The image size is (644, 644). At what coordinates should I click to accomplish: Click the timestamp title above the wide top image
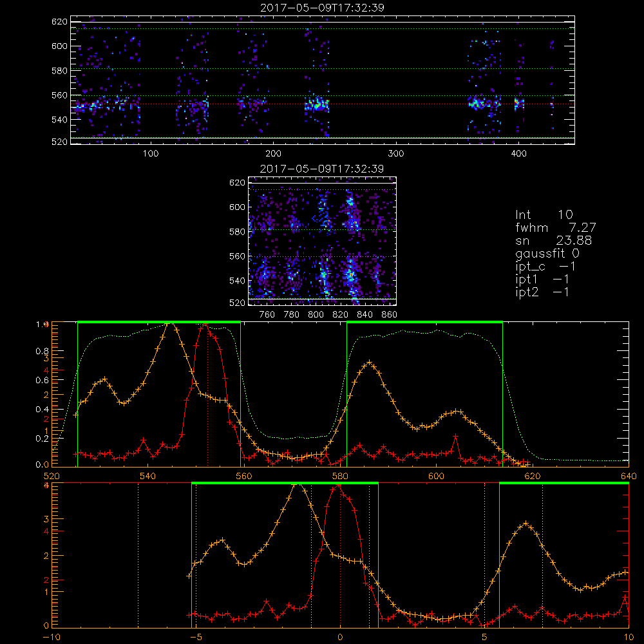click(322, 8)
